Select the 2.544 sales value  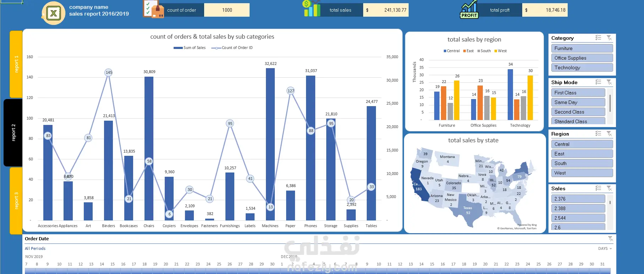click(578, 218)
